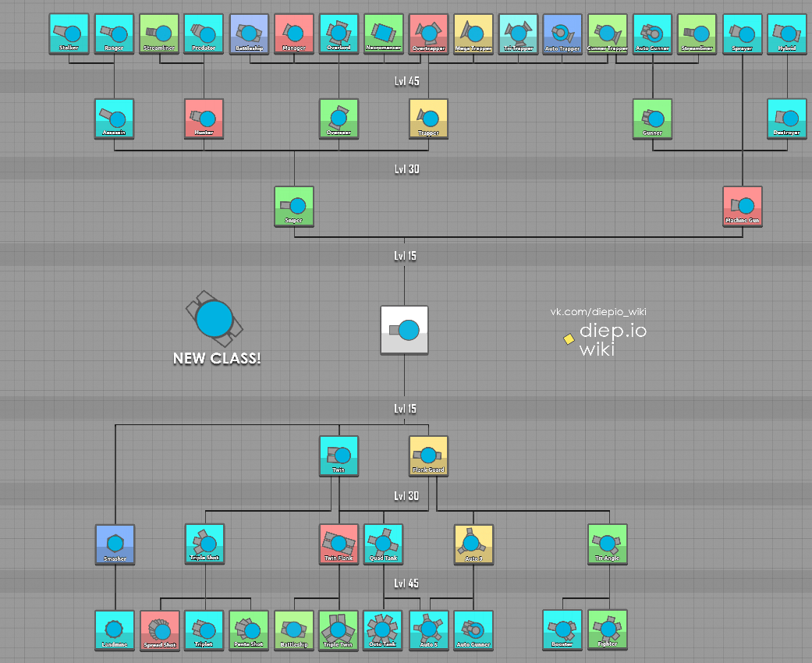This screenshot has width=812, height=663.
Task: Choose the Flank Guard tile
Action: (x=428, y=456)
